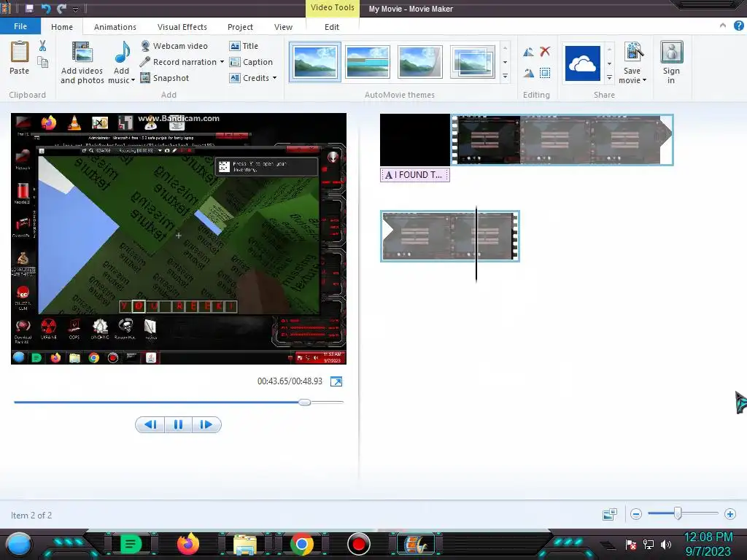The image size is (747, 560).
Task: Apply the fourth AutoMovie theme
Action: click(x=472, y=62)
